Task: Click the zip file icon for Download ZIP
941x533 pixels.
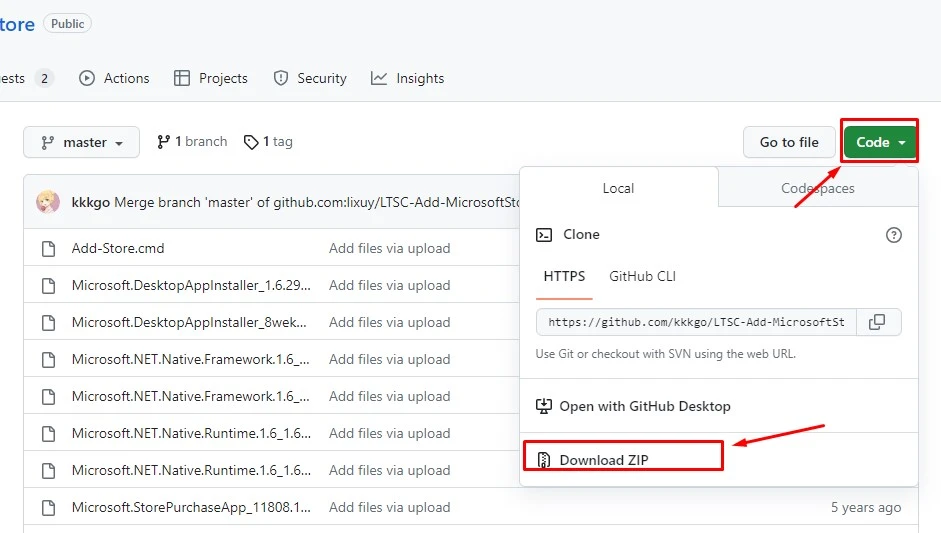Action: (544, 460)
